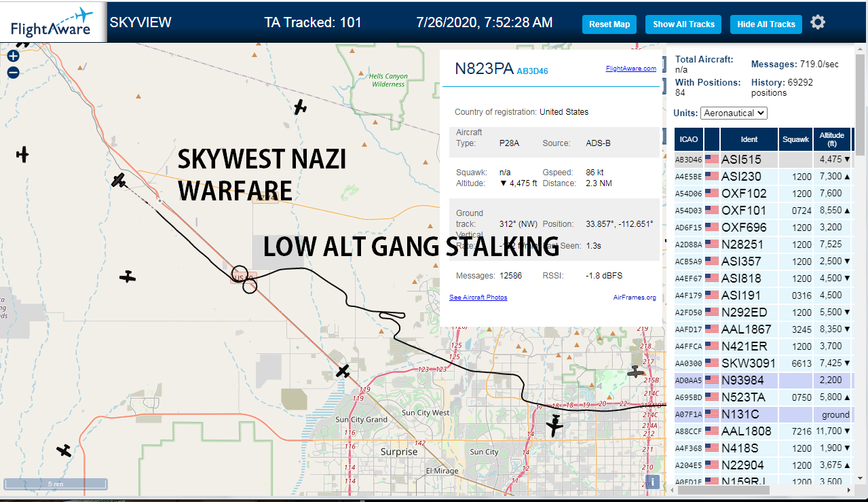Image resolution: width=868 pixels, height=502 pixels.
Task: Open the See Aircraft Photos link
Action: 478,298
